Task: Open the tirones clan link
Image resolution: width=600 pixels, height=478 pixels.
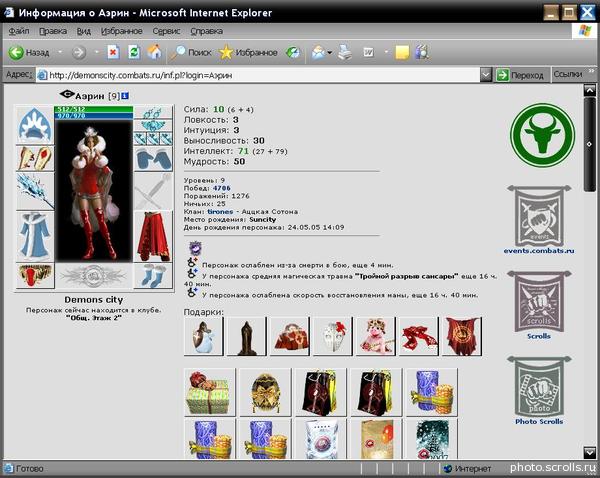Action: pos(220,212)
